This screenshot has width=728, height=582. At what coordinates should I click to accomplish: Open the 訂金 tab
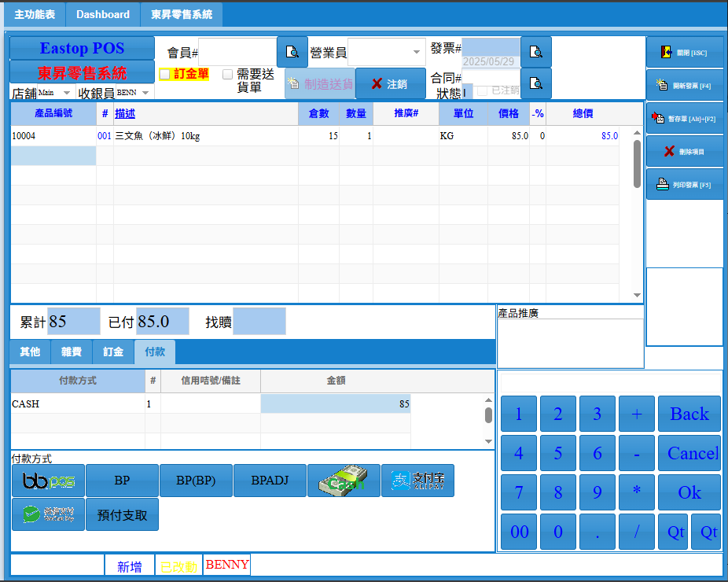coord(113,352)
